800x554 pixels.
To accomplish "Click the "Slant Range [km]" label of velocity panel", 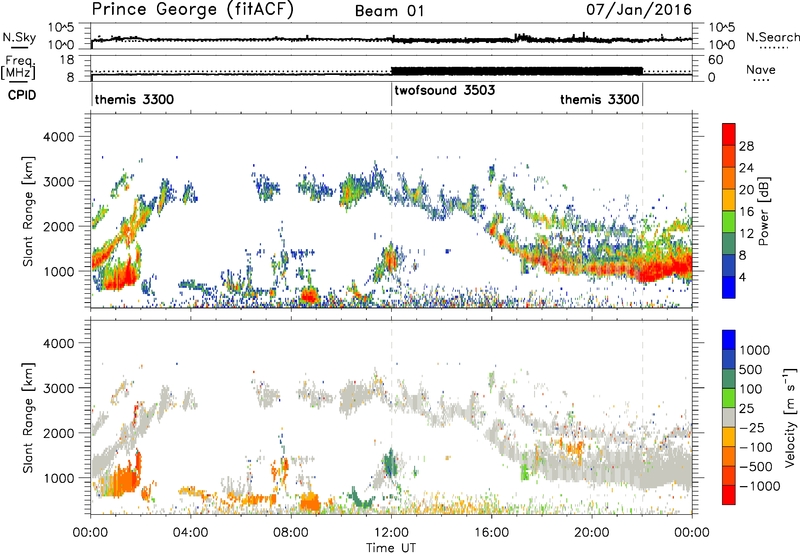I will coord(28,418).
